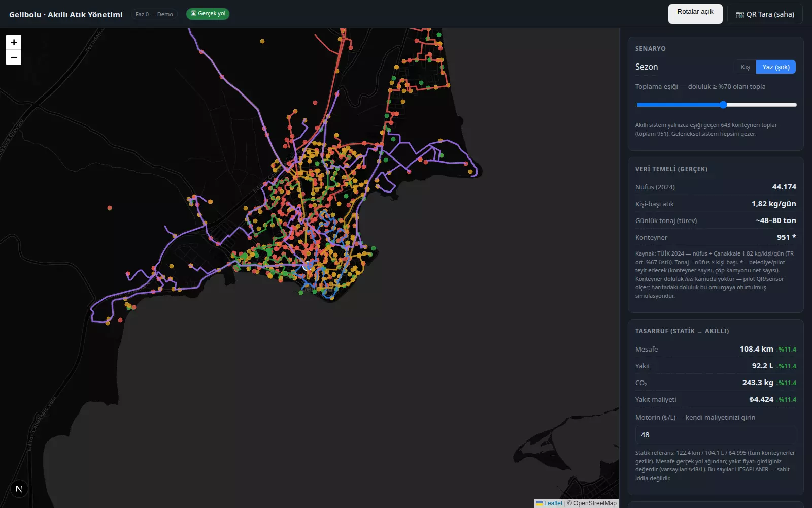Viewport: 812px width, 508px height.
Task: Click the %11.4 saving in Mesafe row
Action: point(787,350)
